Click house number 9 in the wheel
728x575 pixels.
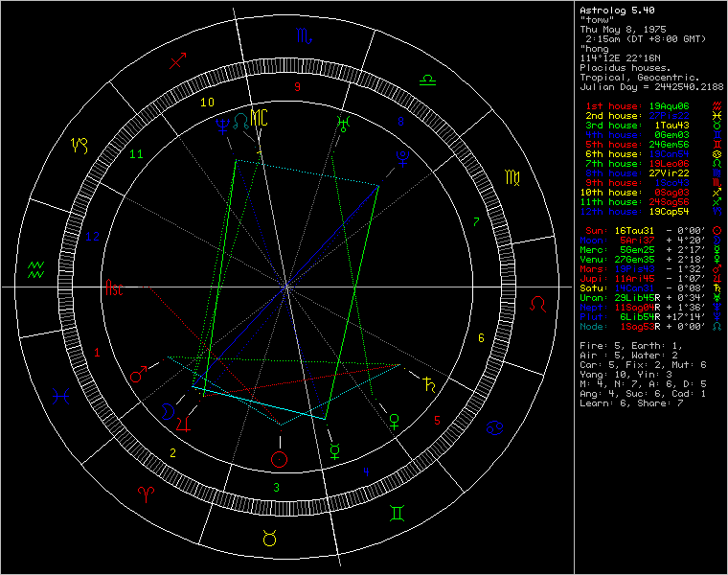(298, 87)
